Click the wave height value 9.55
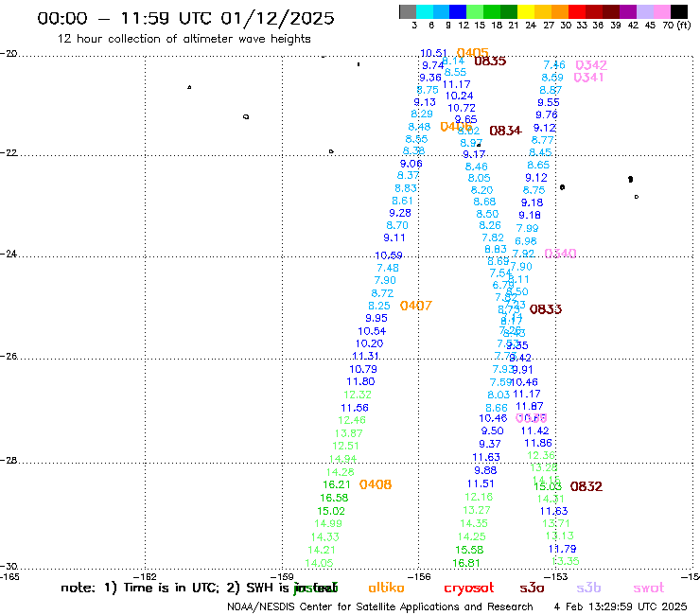Image resolution: width=700 pixels, height=615 pixels. [549, 103]
